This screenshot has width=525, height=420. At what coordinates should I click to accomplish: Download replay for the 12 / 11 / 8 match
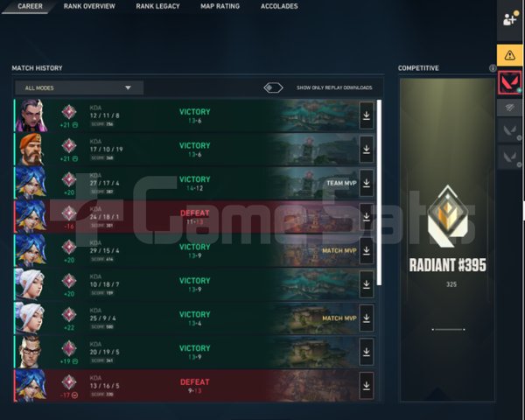point(367,115)
